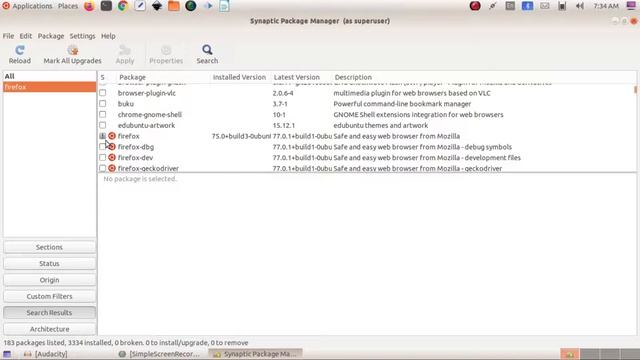This screenshot has height=360, width=640.
Task: Launch Firefox from the top panel
Action: pyautogui.click(x=89, y=6)
